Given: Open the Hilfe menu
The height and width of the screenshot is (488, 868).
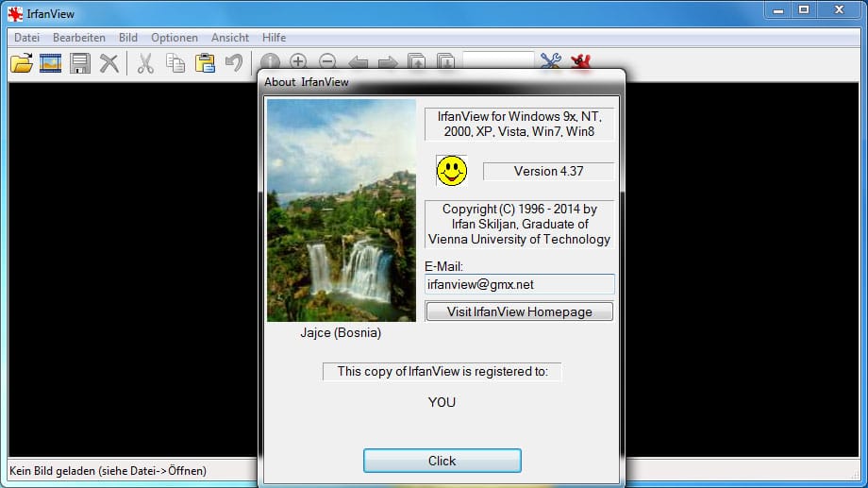Looking at the screenshot, I should click(274, 38).
